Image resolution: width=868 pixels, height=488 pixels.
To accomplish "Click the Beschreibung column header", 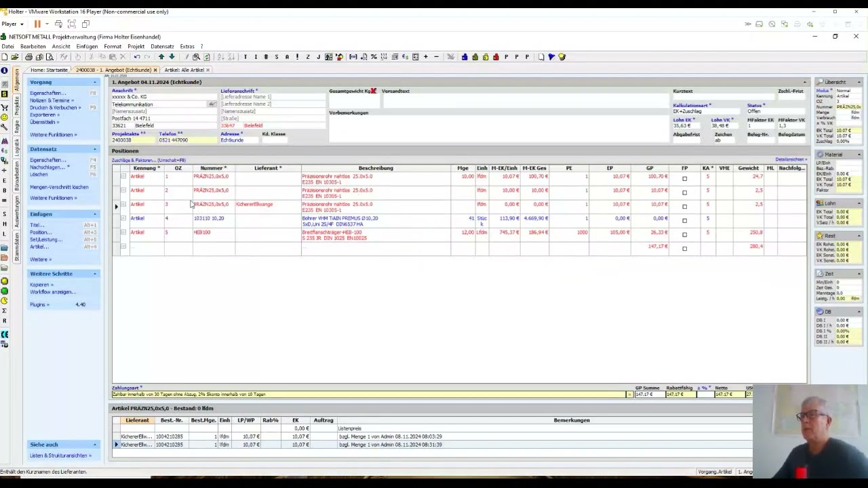I will (376, 168).
